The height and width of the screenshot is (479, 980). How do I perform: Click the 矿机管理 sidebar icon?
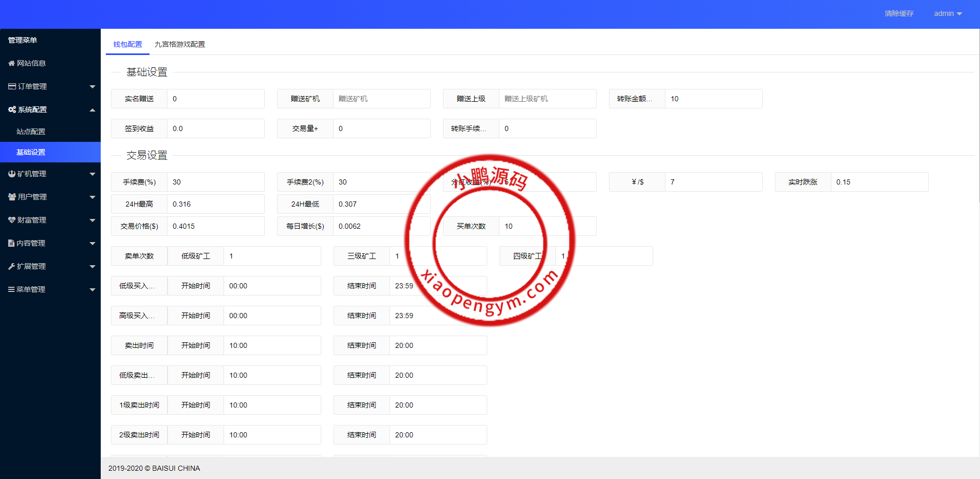[12, 174]
